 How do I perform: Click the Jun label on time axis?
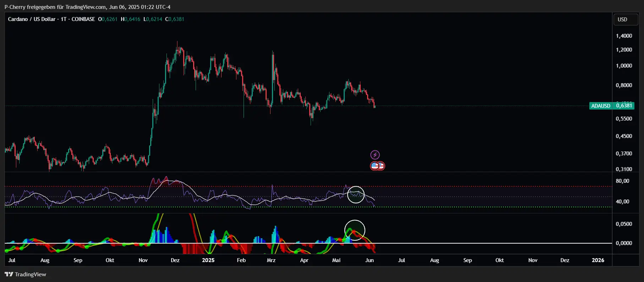pos(370,260)
